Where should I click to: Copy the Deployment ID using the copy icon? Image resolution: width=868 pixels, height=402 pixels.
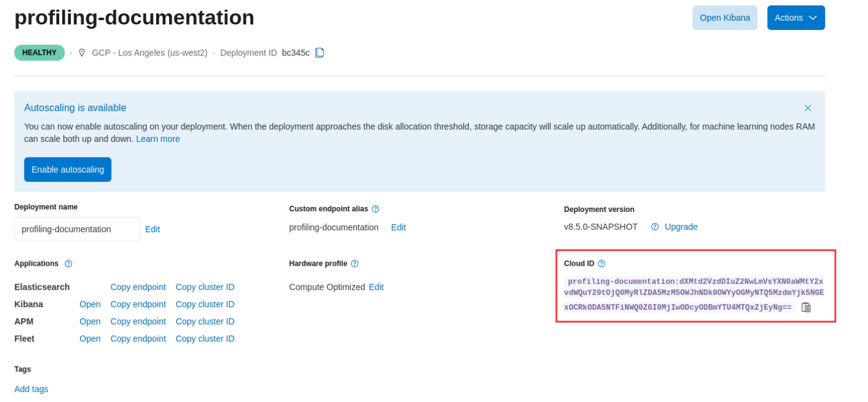tap(320, 53)
